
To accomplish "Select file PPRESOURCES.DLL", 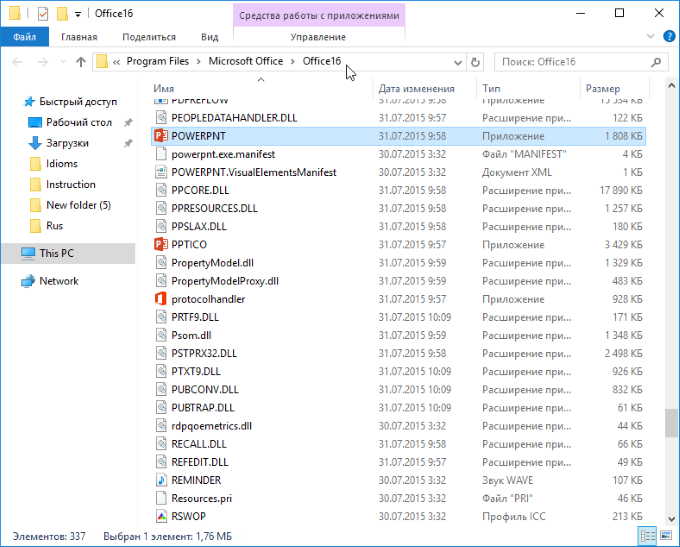I will [x=214, y=209].
